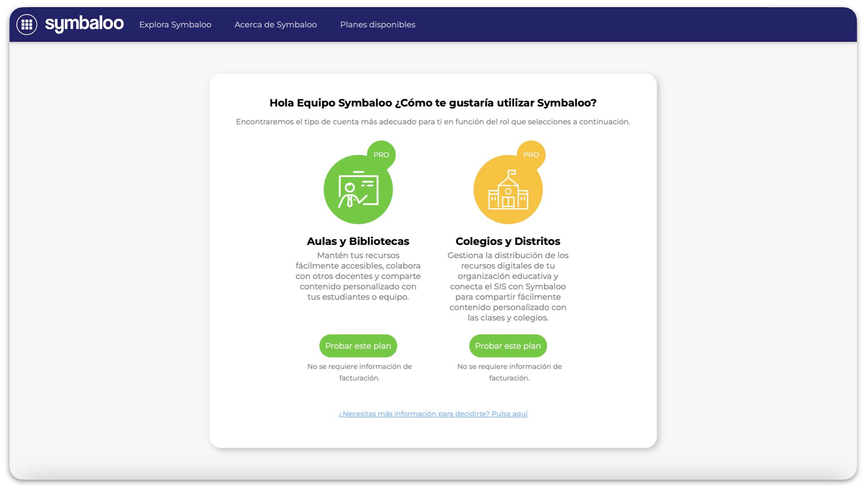Viewport: 868px width, 493px height.
Task: Click billing note under Aulas y Bibliotecas
Action: [x=359, y=372]
